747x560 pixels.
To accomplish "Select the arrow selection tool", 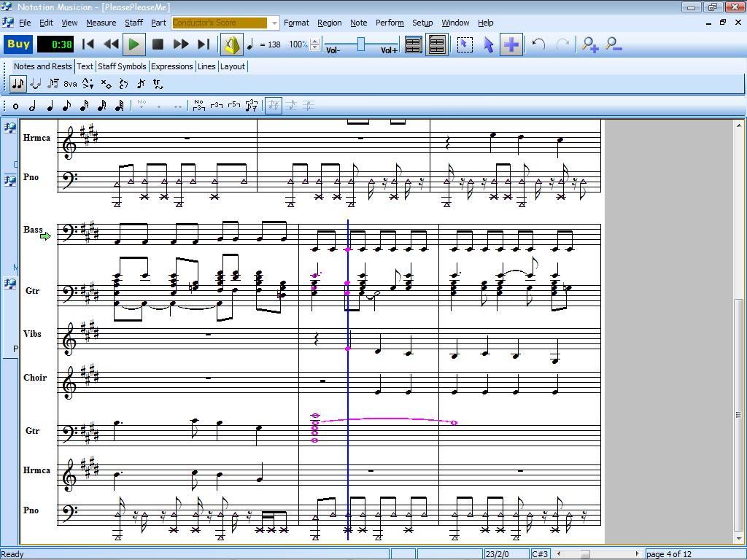I will coord(489,44).
